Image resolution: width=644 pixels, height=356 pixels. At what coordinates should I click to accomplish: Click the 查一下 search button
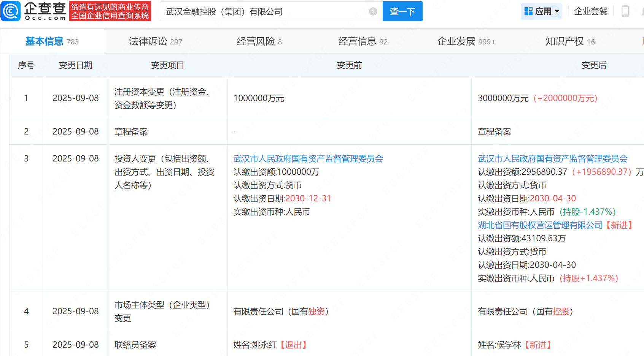coord(402,11)
